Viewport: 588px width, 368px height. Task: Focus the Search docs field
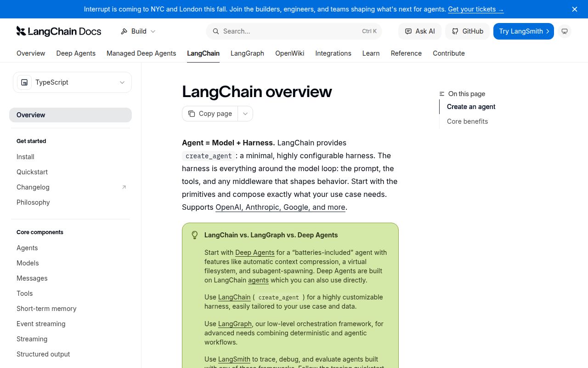click(294, 31)
